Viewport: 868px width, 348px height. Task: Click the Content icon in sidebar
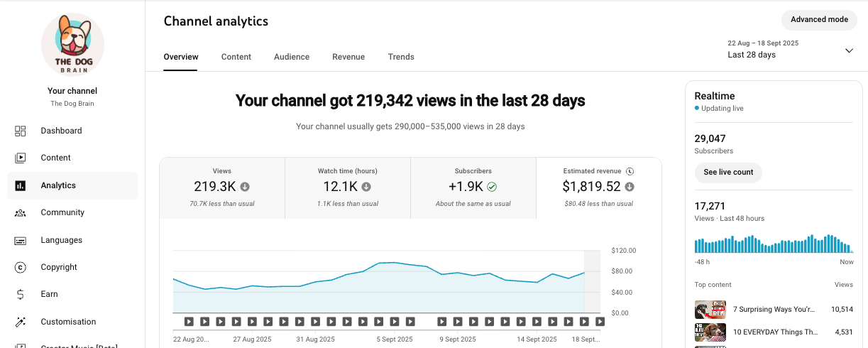click(21, 158)
